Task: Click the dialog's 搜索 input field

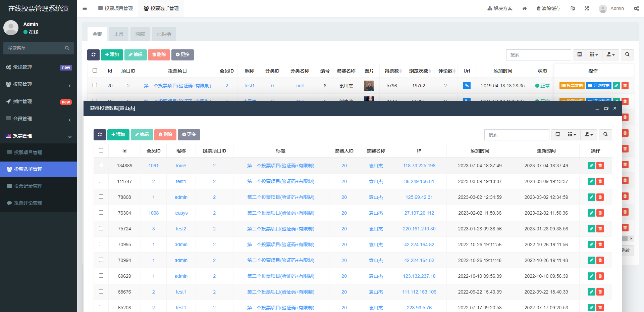Action: [517, 135]
